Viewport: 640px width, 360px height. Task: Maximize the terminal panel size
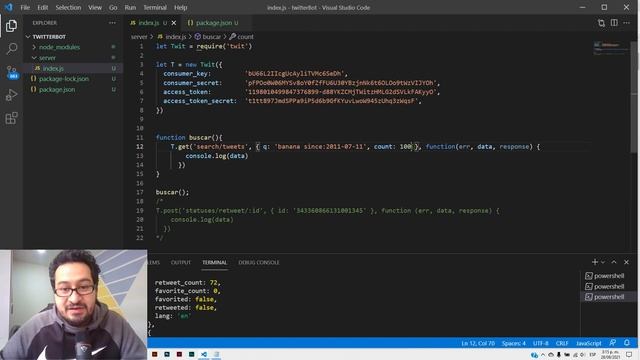[x=614, y=262]
